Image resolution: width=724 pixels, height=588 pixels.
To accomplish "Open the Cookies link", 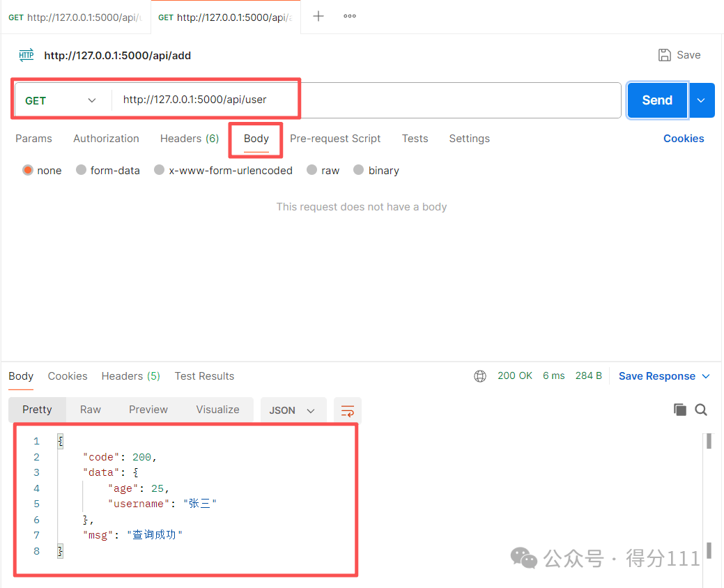I will click(684, 139).
